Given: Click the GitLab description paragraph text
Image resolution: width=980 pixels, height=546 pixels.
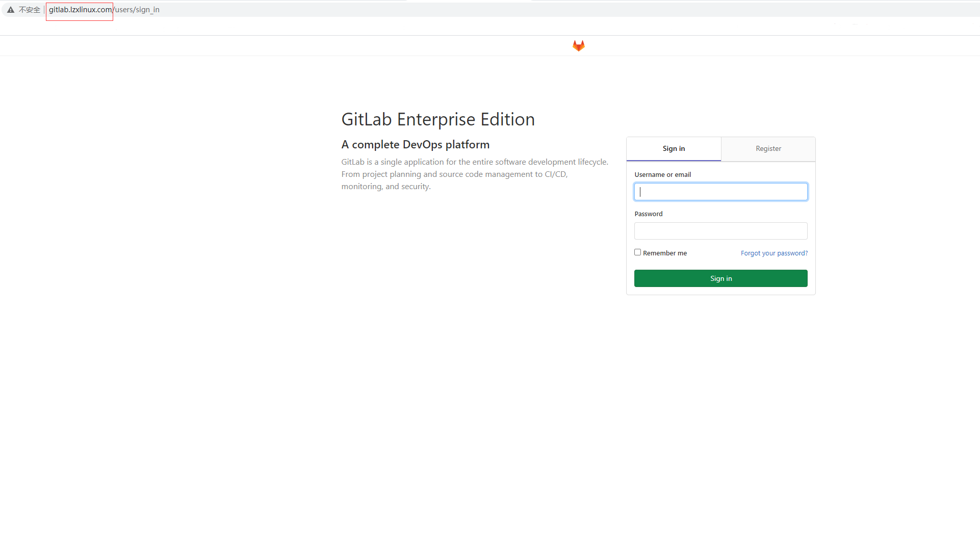Looking at the screenshot, I should click(475, 174).
